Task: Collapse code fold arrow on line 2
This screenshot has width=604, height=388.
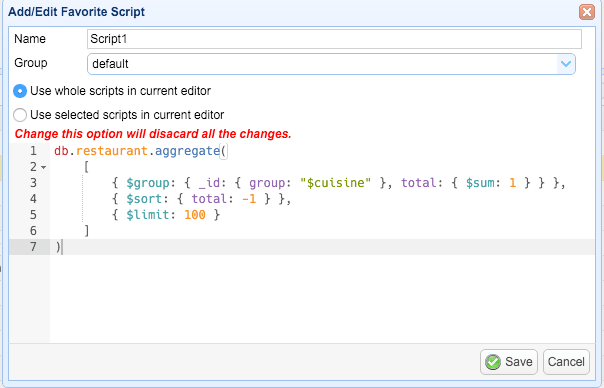Action: point(44,167)
